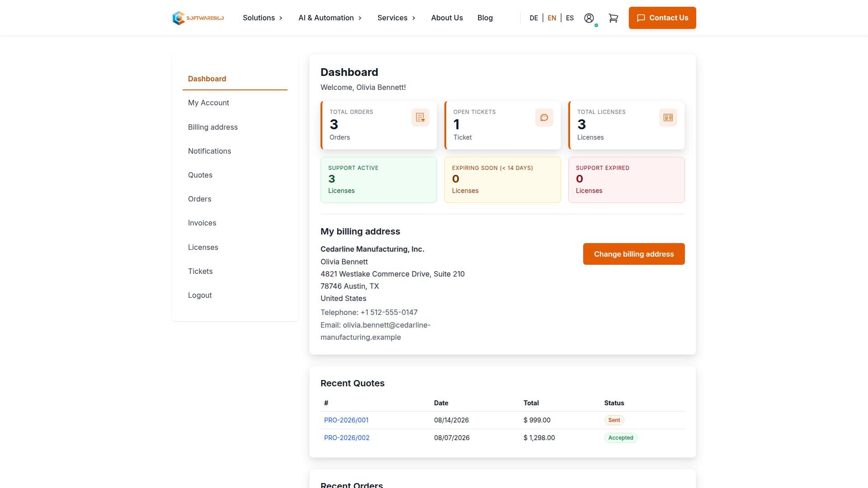Click the SoftwareSilo logo
The height and width of the screenshot is (488, 868).
pyautogui.click(x=198, y=18)
